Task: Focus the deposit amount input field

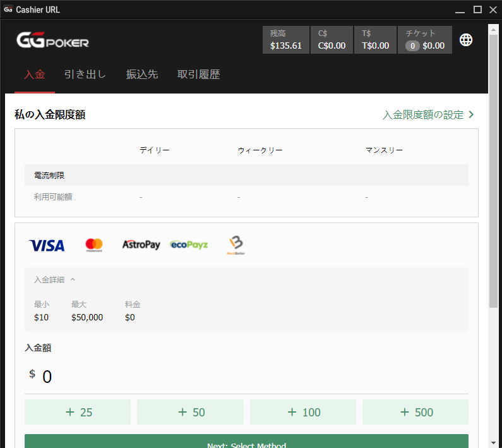Action: (246, 376)
